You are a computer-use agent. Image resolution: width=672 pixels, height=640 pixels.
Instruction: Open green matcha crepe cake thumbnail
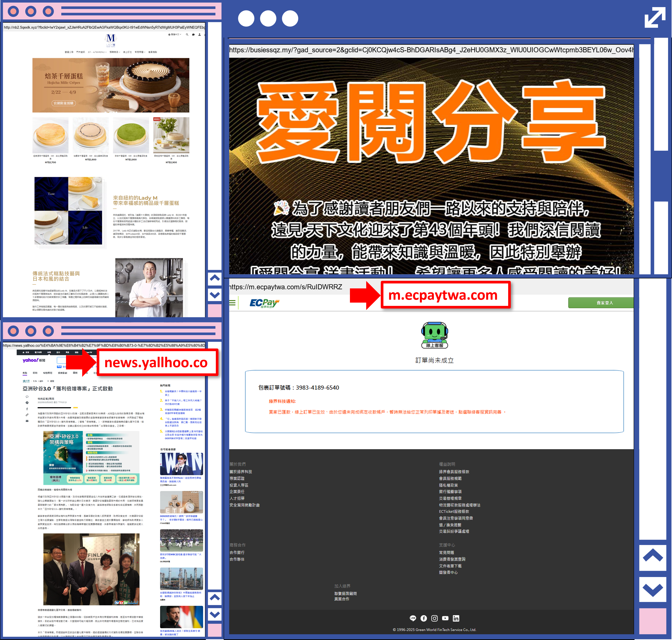coord(131,135)
